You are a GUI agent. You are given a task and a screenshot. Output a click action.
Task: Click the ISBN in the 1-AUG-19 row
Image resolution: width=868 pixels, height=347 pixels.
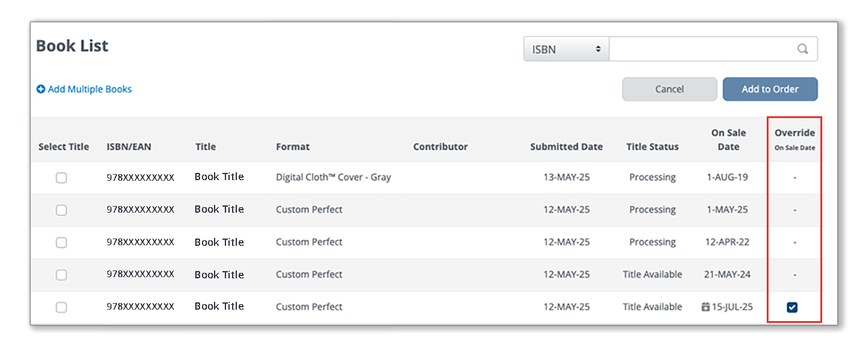tap(140, 177)
